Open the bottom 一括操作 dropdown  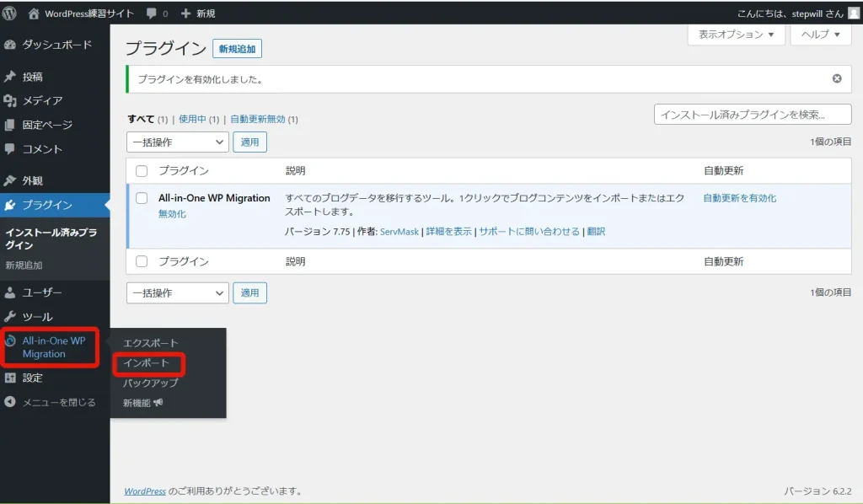178,292
